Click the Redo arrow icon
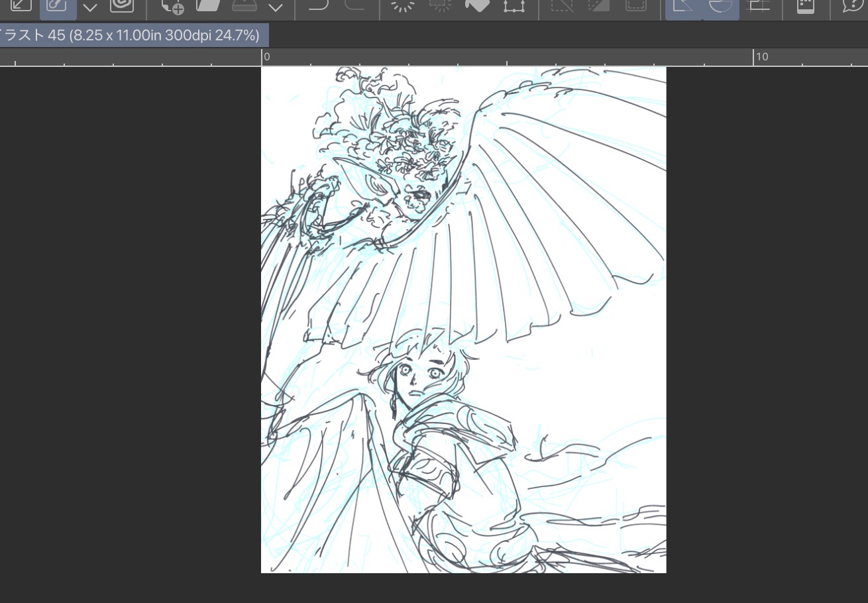This screenshot has height=603, width=868. (x=355, y=5)
